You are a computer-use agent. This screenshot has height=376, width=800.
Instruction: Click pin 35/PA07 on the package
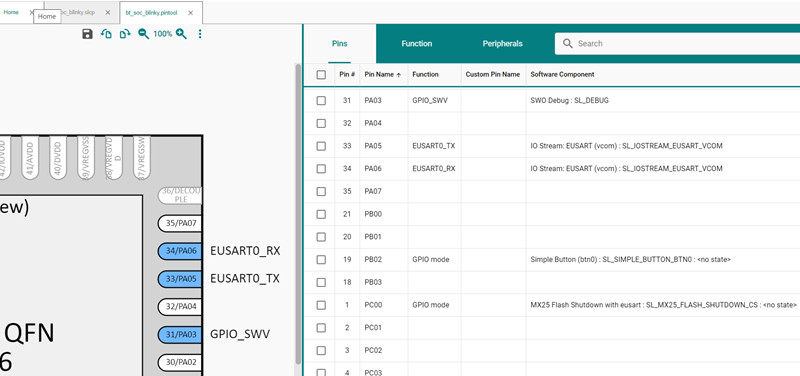tap(180, 223)
